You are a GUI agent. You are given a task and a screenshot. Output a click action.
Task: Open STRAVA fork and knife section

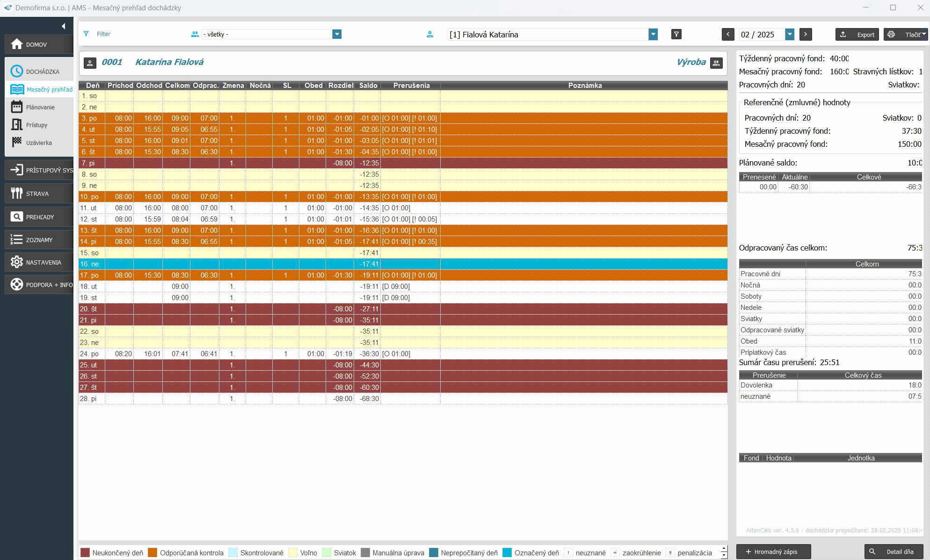[17, 194]
